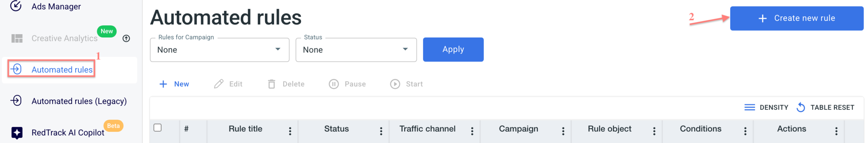Apply the selected filters
This screenshot has height=143, width=868.
453,49
